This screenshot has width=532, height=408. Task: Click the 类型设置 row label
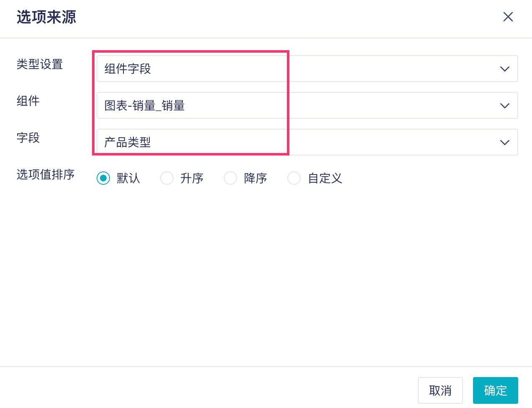coord(40,64)
